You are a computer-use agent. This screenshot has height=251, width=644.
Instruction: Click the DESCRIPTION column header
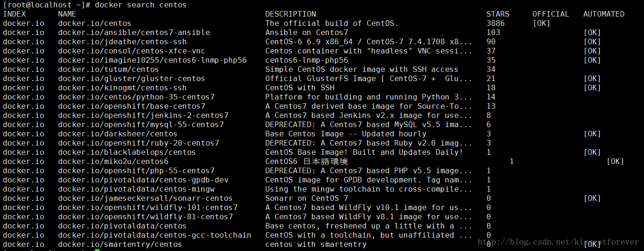click(x=291, y=14)
